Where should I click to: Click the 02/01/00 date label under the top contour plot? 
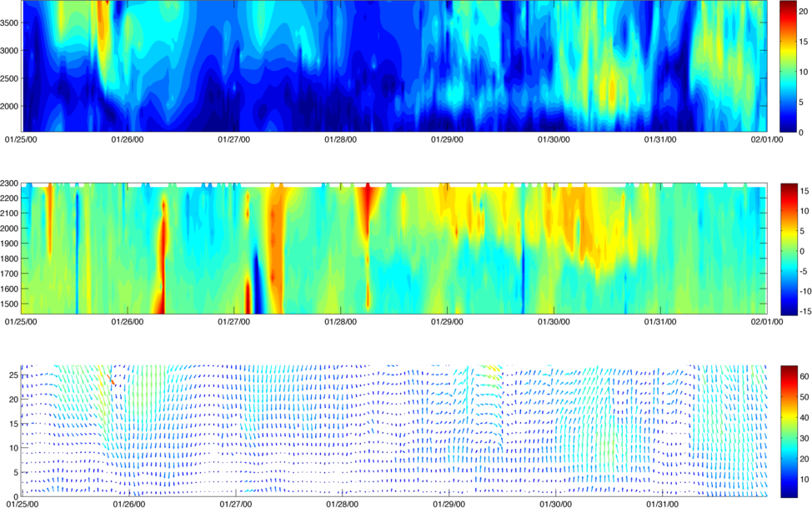coord(767,139)
